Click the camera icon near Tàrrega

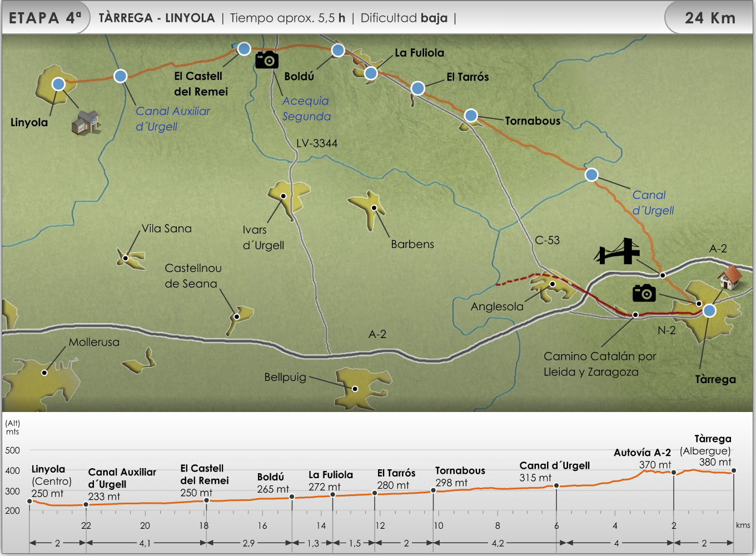(644, 292)
